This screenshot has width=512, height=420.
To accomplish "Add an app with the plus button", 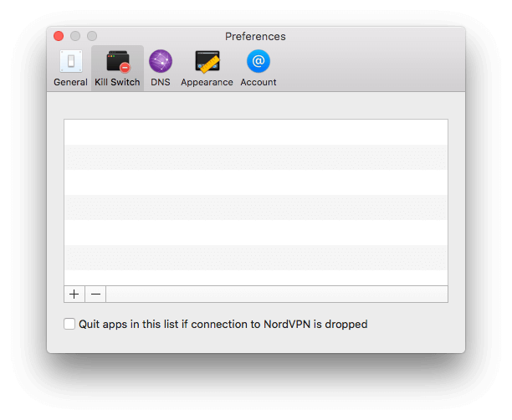I will (74, 295).
